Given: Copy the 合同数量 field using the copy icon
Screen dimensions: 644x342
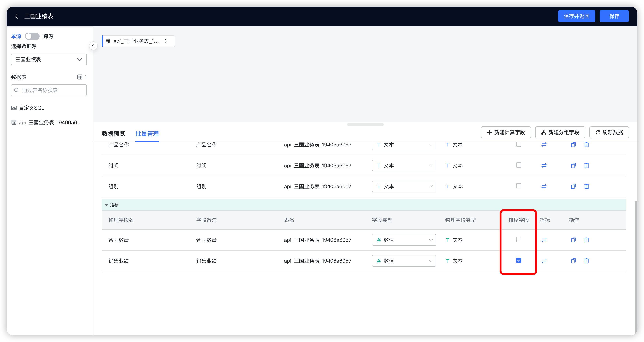Looking at the screenshot, I should [x=573, y=240].
